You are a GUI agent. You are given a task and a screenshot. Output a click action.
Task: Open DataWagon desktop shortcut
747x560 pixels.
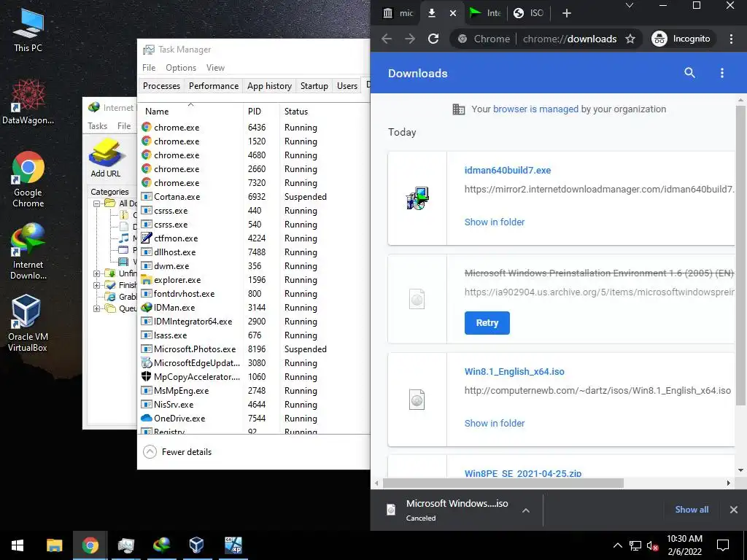tap(28, 102)
